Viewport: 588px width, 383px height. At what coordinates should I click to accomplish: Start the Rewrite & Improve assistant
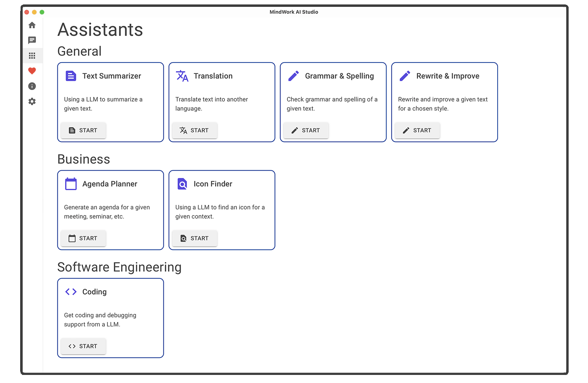[417, 130]
